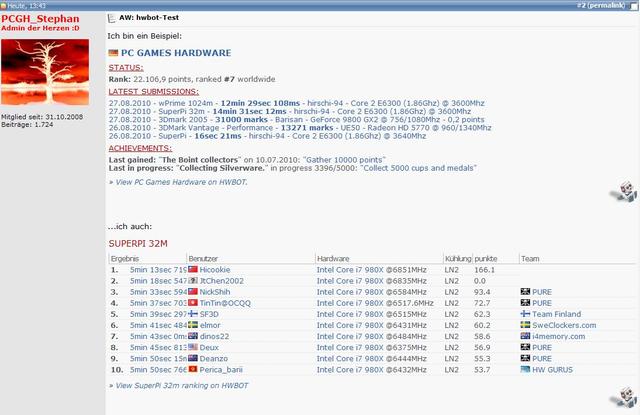Screen dimensions: 640x415
Task: Open the i4memory.com team link
Action: pyautogui.click(x=558, y=336)
